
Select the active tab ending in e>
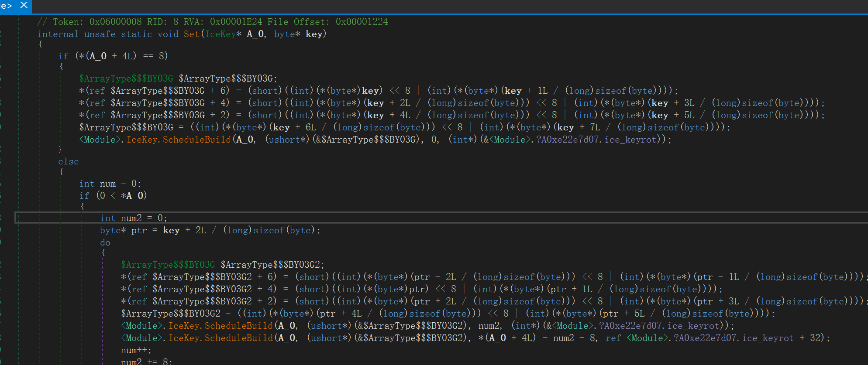pos(7,6)
